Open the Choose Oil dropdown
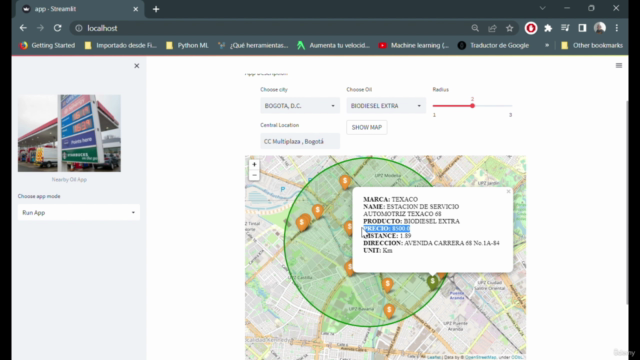 pyautogui.click(x=386, y=106)
